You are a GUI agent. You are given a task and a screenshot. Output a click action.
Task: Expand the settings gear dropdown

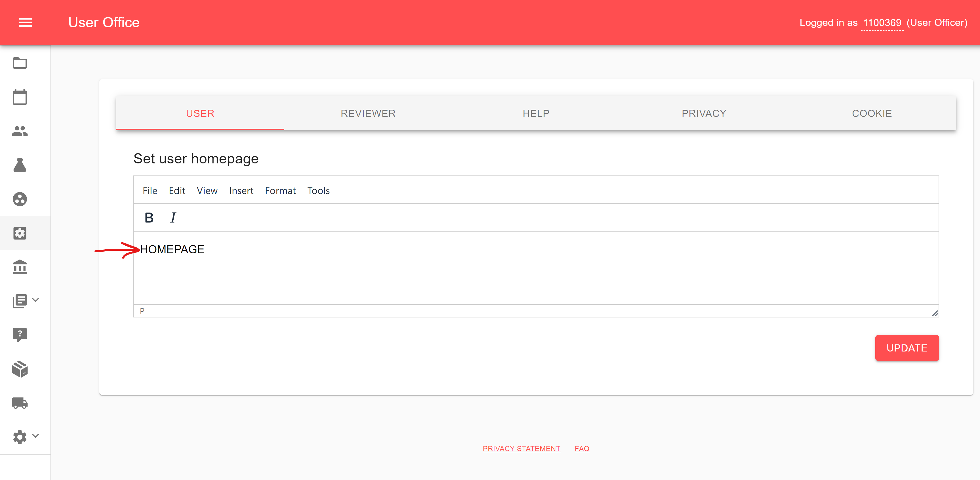(x=26, y=437)
